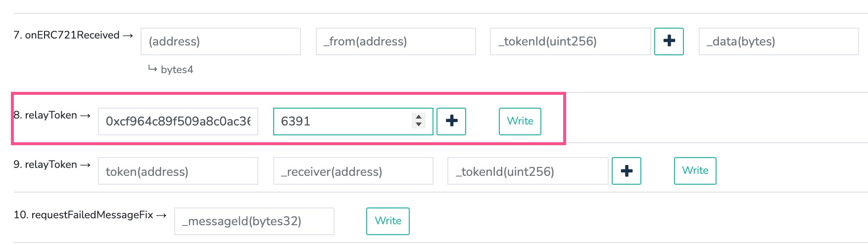Screen dimensions: 868x244
Task: Click the plus icon beside onERC721Received _tokenId field
Action: coord(669,41)
